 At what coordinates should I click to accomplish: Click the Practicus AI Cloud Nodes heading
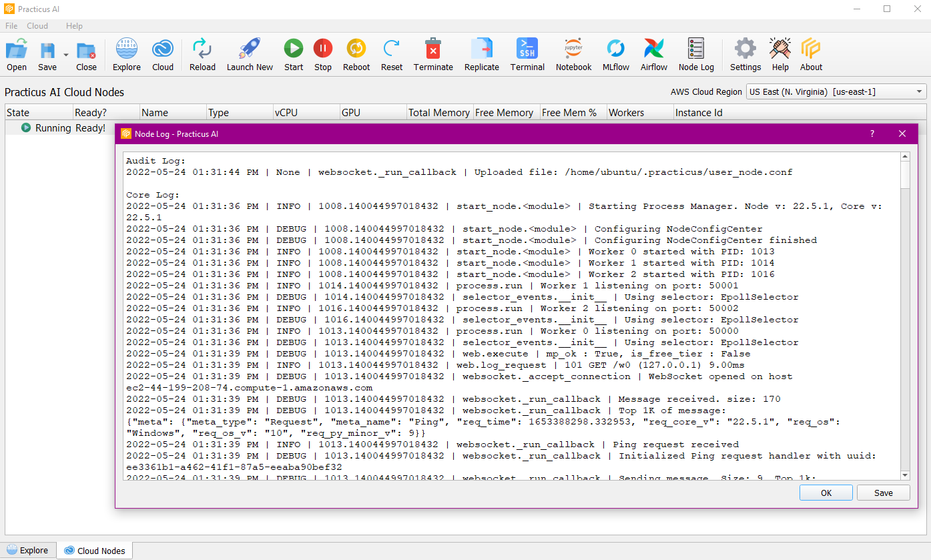click(x=64, y=92)
